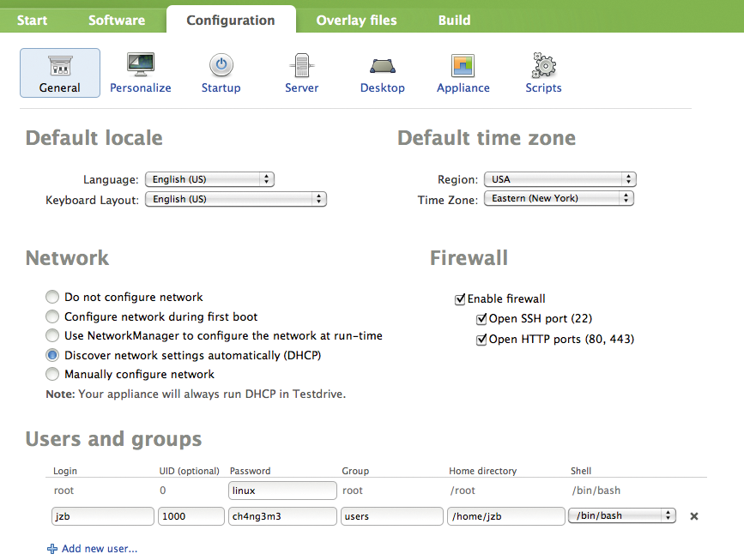The image size is (744, 560).
Task: Click the Network heading
Action: click(67, 258)
